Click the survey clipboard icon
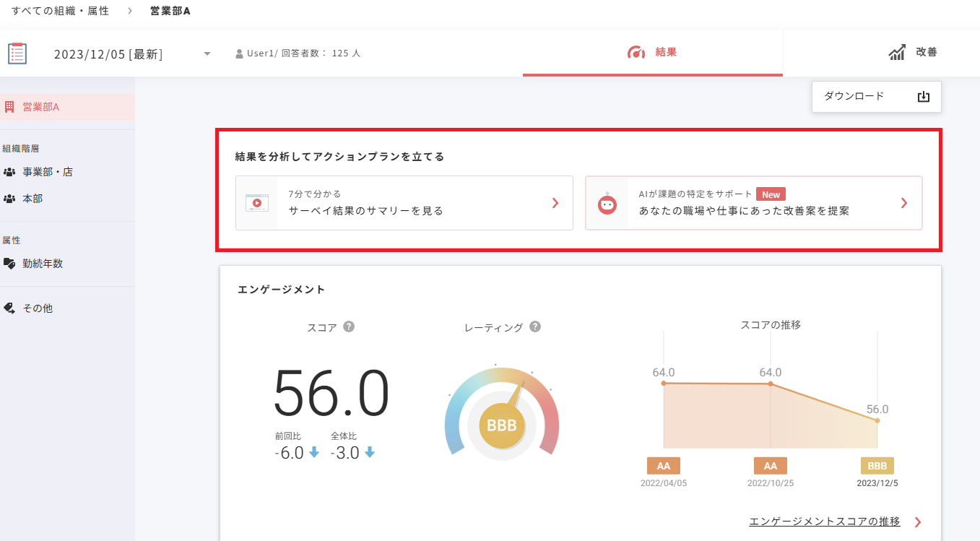This screenshot has width=980, height=541. point(17,53)
